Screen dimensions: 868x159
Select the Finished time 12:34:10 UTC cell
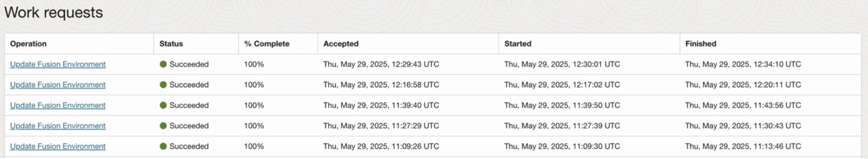coord(743,64)
